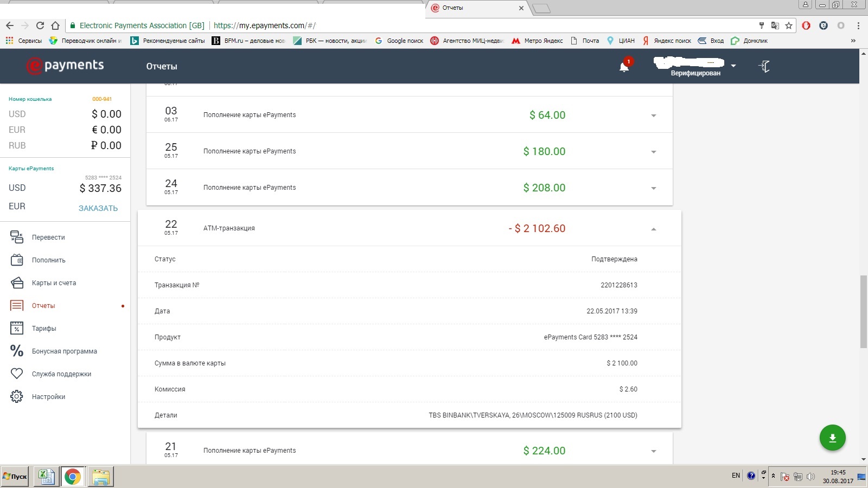Click the Пополнить wallet icon
Screen dimensions: 868x488
17,260
